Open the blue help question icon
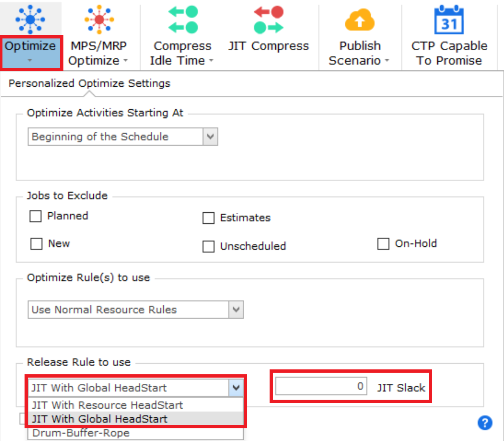 (485, 423)
